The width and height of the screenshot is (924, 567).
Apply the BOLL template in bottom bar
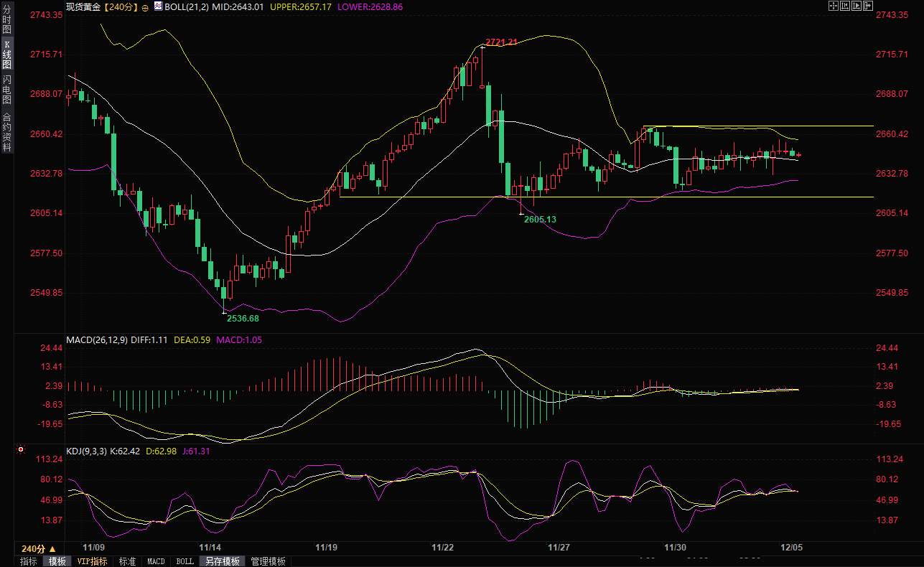pyautogui.click(x=185, y=561)
